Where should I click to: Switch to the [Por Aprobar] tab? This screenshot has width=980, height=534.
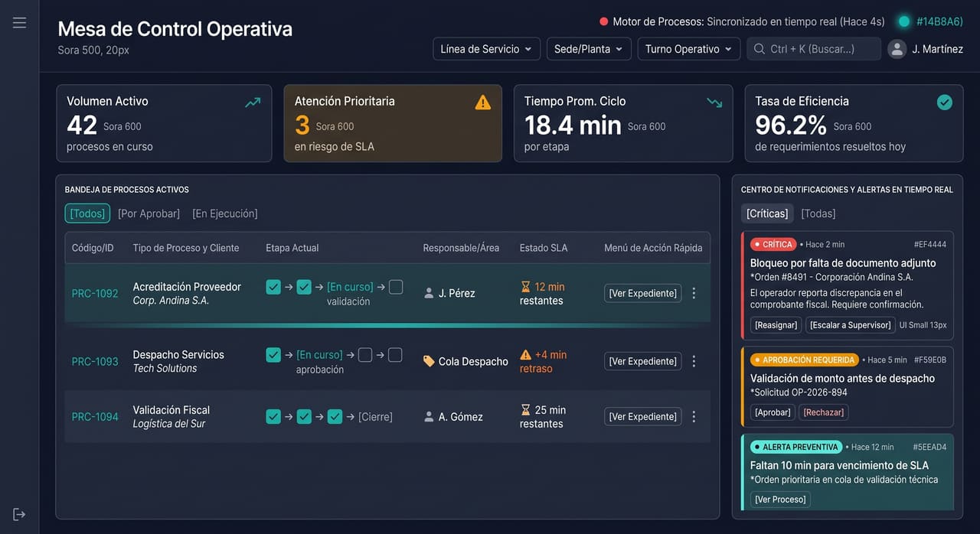coord(149,213)
